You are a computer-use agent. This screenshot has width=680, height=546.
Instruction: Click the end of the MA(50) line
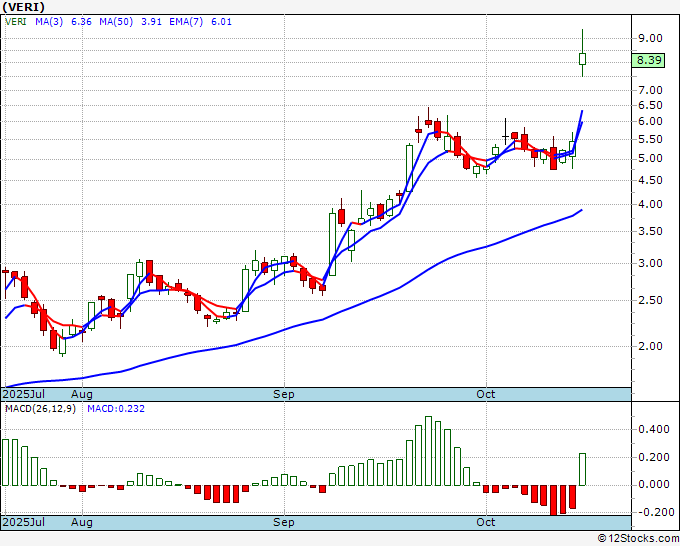coord(582,211)
